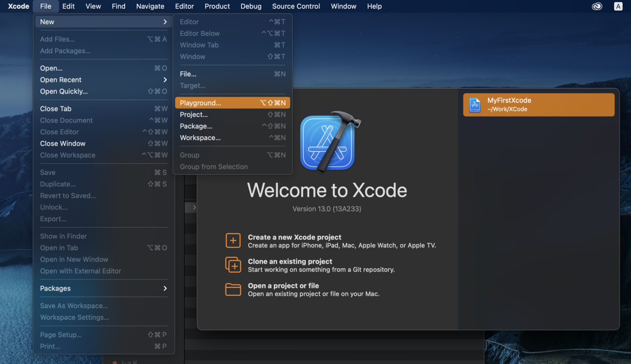Click the Clone an existing project icon
631x364 pixels.
[x=233, y=265]
